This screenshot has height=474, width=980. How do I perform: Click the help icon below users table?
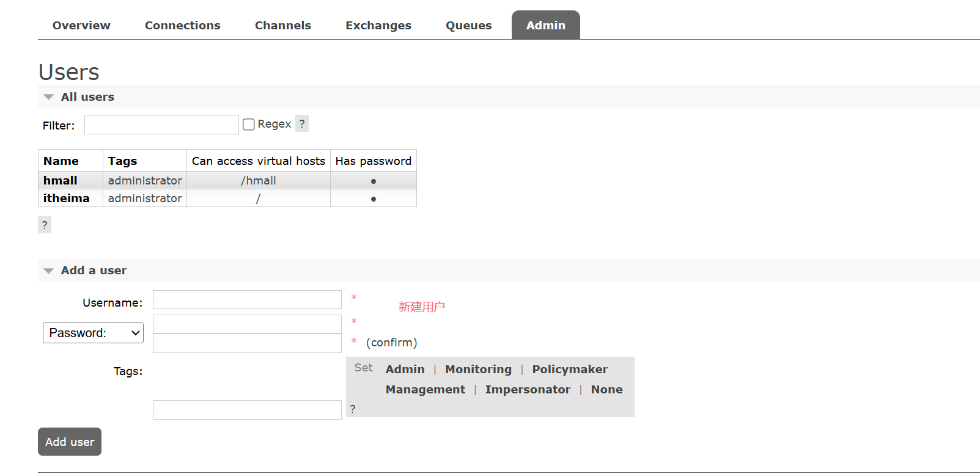45,225
